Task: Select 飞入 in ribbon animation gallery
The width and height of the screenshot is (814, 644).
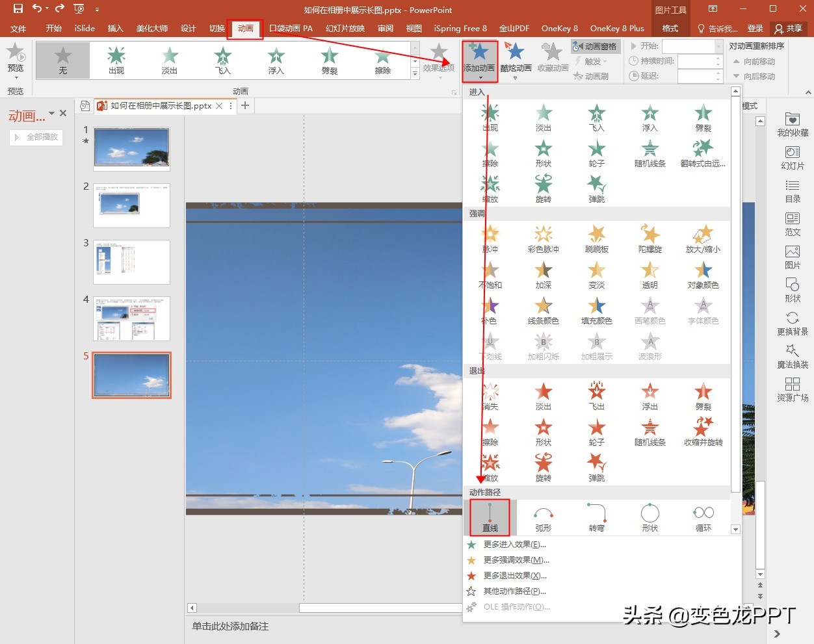Action: point(223,60)
